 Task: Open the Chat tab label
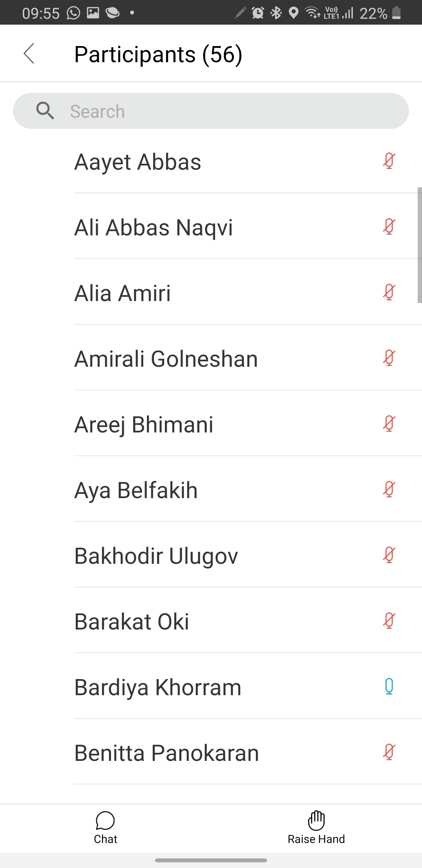click(x=105, y=839)
